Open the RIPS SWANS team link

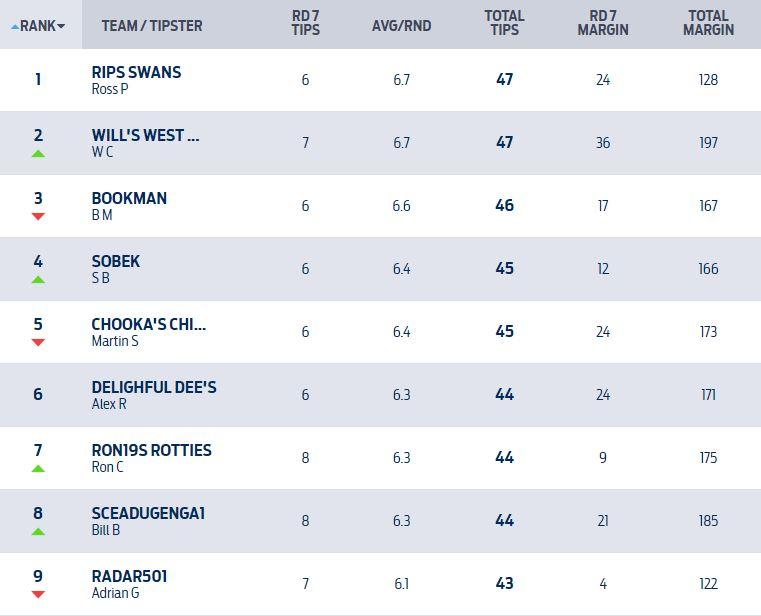136,73
